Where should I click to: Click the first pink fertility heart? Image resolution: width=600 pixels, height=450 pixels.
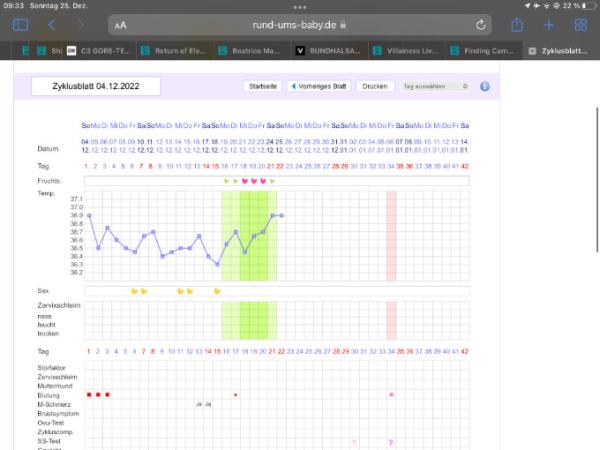click(245, 181)
